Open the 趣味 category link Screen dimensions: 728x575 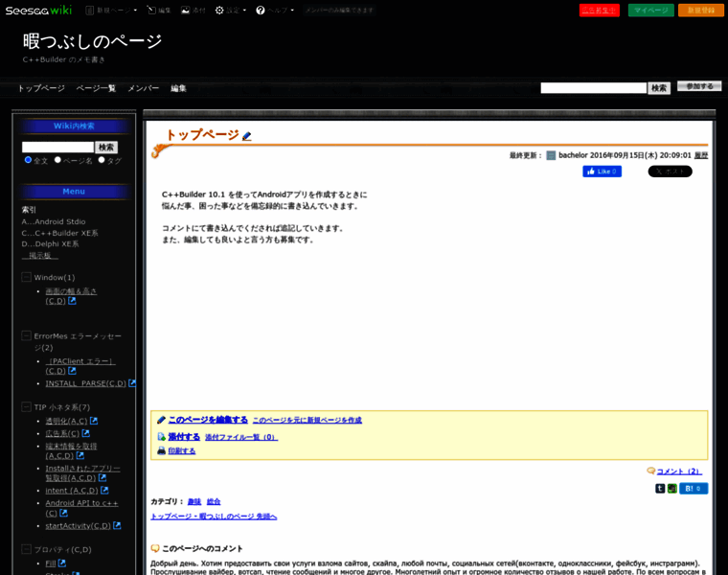pyautogui.click(x=194, y=501)
